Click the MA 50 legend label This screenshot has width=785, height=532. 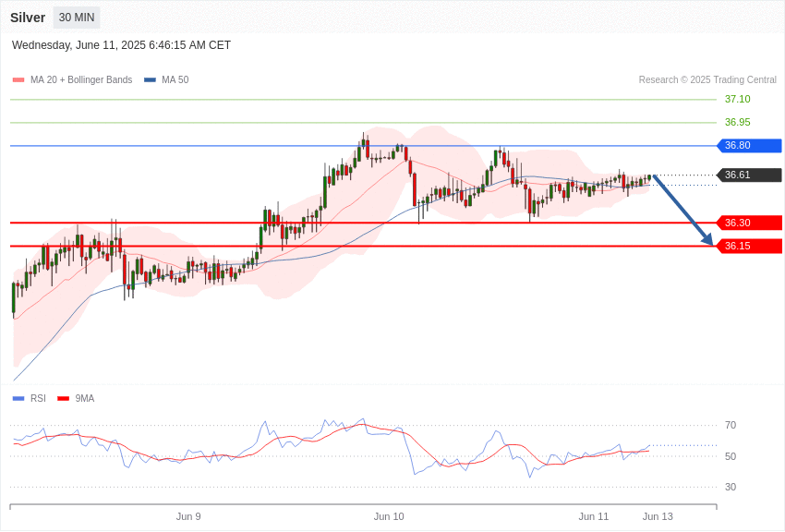pyautogui.click(x=175, y=79)
